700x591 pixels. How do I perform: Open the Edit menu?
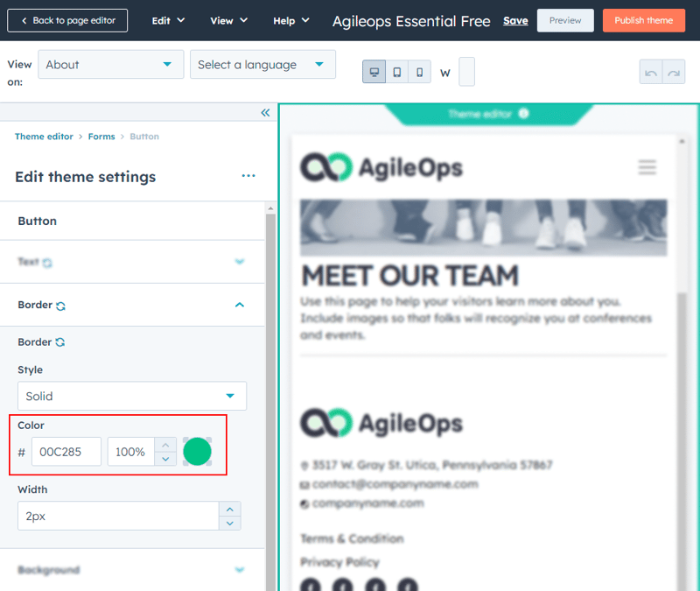pos(168,20)
